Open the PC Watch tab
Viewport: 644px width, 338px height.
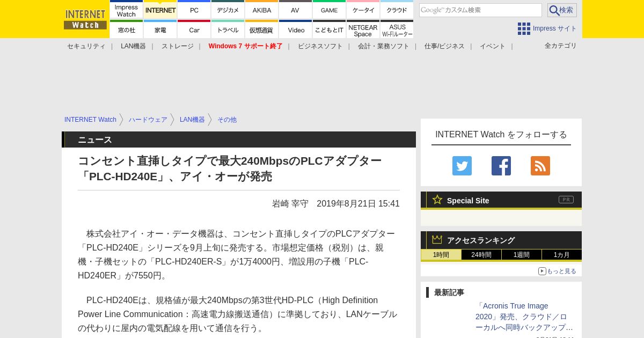[194, 9]
